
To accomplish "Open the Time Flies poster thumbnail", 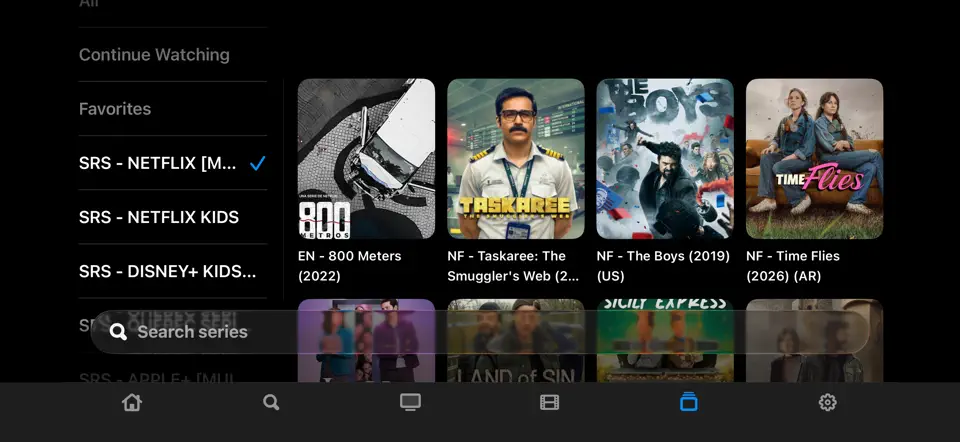I will [x=814, y=159].
